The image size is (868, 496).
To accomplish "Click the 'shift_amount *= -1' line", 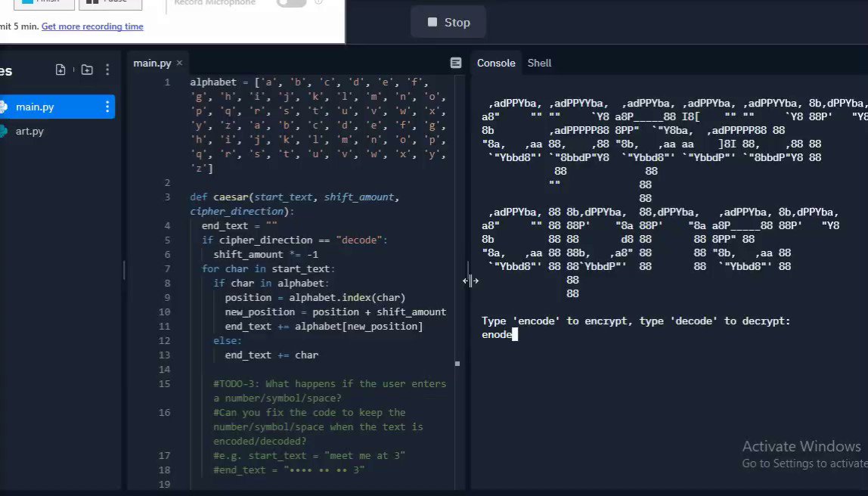I will point(265,255).
